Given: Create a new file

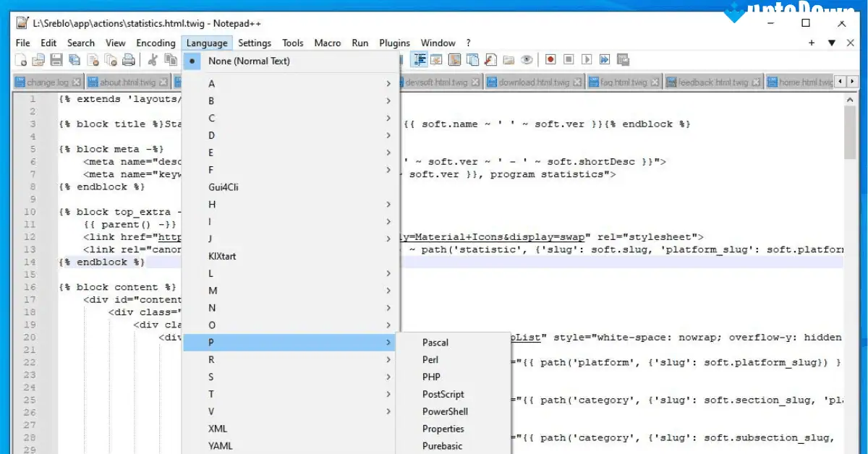Looking at the screenshot, I should click(22, 59).
